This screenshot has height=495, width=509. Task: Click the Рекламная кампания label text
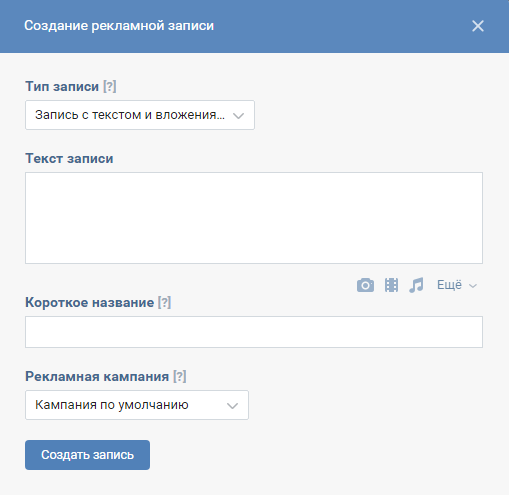point(97,377)
